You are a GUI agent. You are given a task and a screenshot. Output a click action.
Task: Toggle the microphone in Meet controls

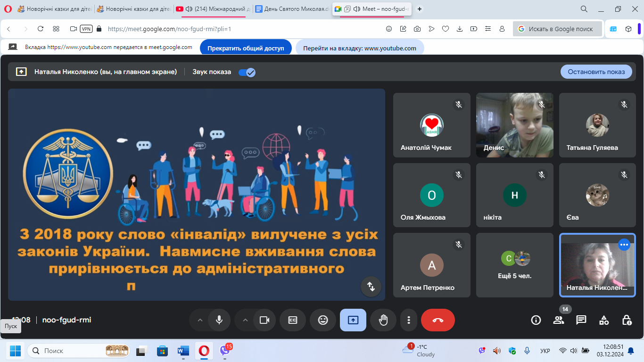[x=219, y=320]
